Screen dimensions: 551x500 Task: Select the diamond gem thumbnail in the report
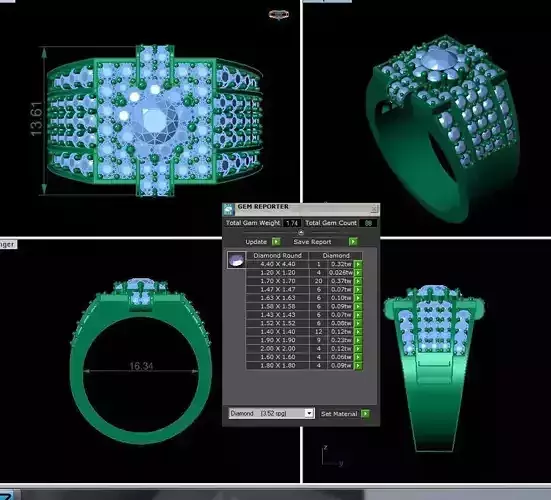click(x=236, y=260)
